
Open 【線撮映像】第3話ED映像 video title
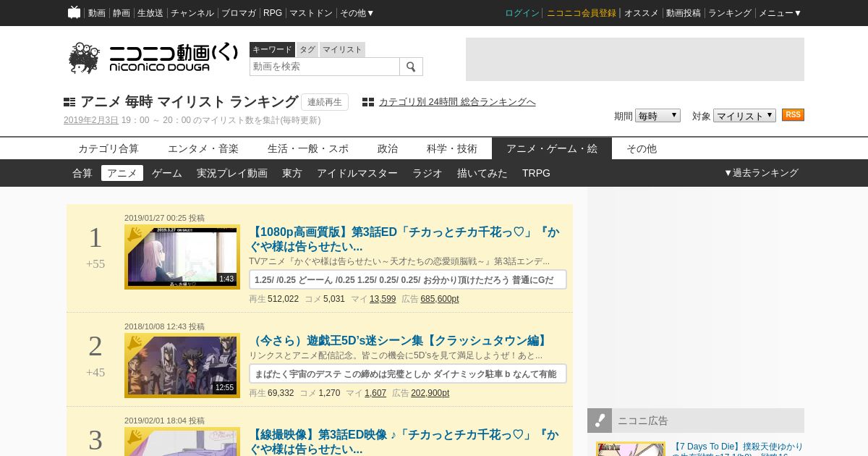click(x=404, y=442)
